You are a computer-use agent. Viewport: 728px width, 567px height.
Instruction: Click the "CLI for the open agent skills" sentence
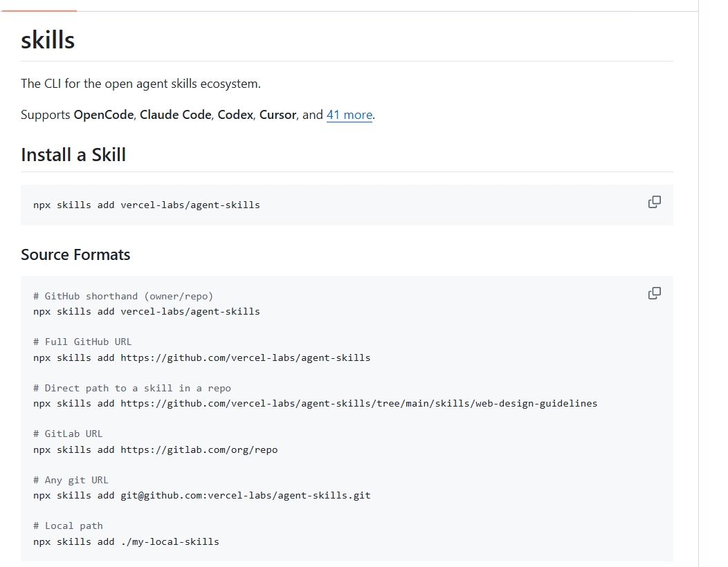[x=140, y=84]
